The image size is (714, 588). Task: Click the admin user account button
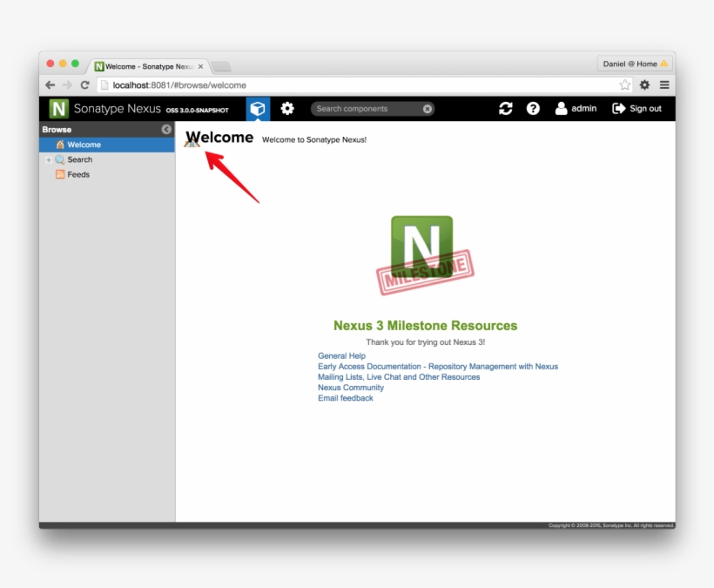point(576,109)
